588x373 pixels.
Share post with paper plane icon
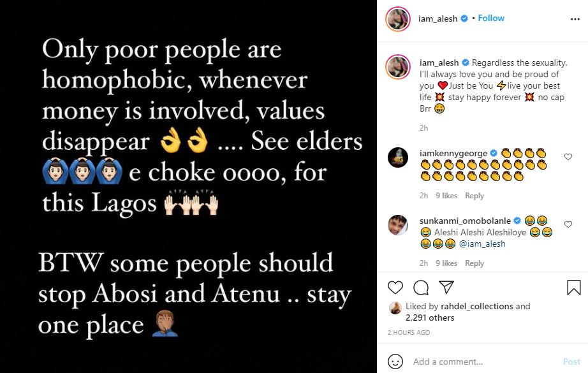tap(446, 288)
